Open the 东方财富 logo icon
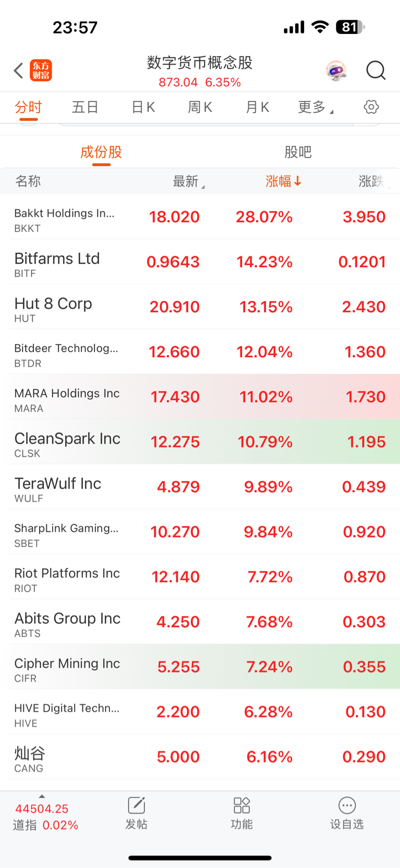Screen dimensions: 400x868 coord(41,70)
